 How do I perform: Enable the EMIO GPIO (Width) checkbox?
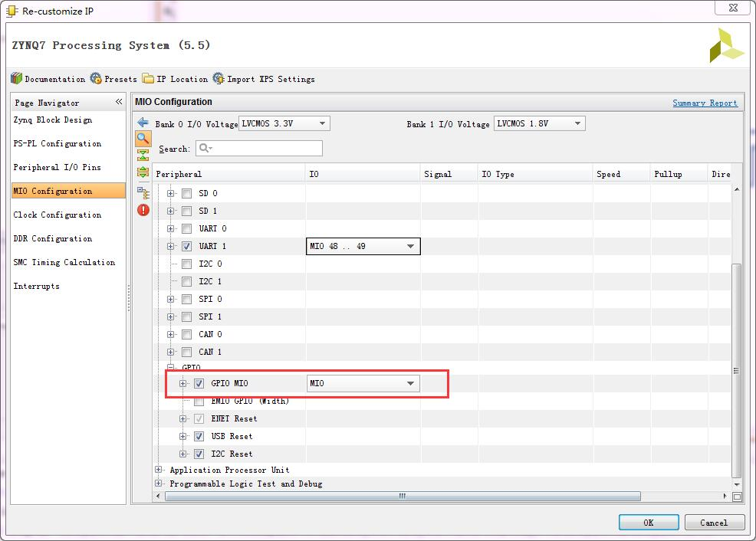coord(199,402)
